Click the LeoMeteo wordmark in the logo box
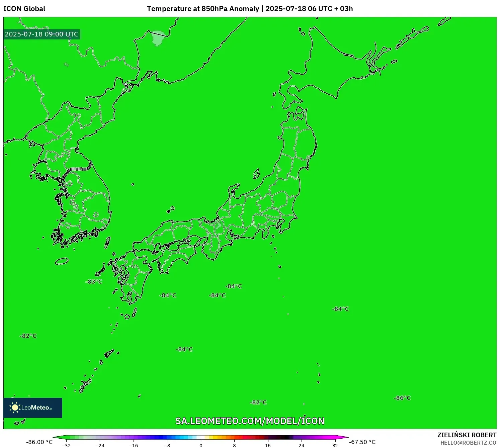500x448 pixels. coord(36,408)
